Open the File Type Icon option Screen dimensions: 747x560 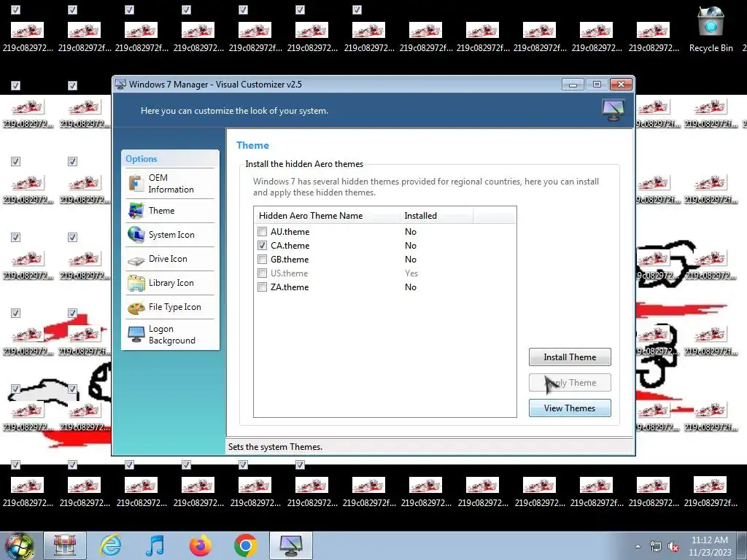click(x=170, y=307)
